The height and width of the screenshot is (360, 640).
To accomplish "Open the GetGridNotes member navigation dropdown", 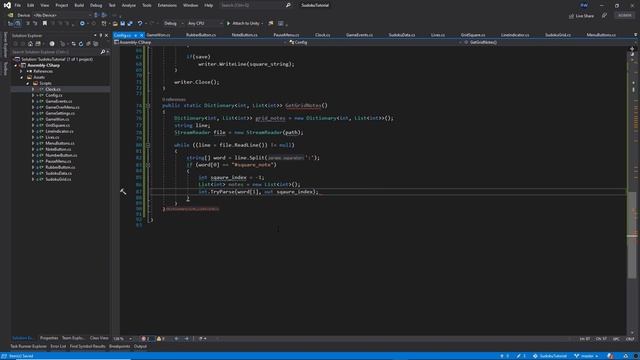I will coord(549,42).
